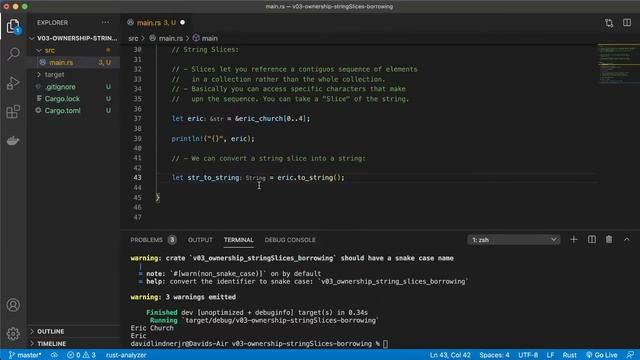640x360 pixels.
Task: Change language mode via Rust
Action: [569, 355]
